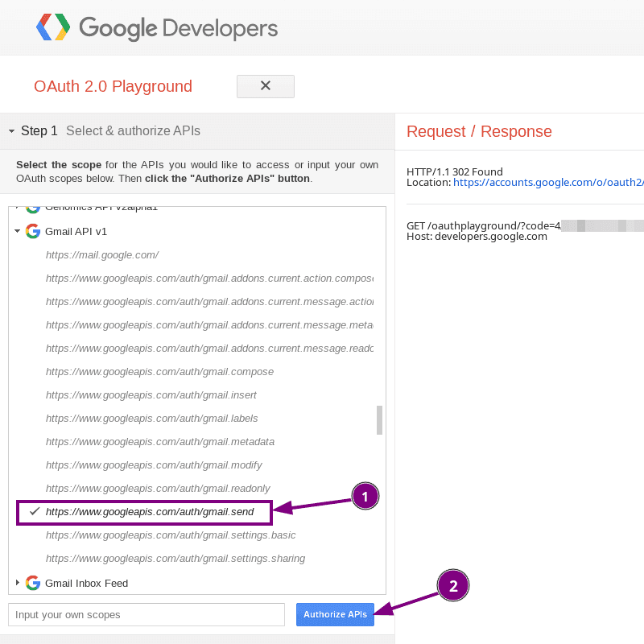644x644 pixels.
Task: Select the gmail.settings.basic scope
Action: tap(171, 535)
